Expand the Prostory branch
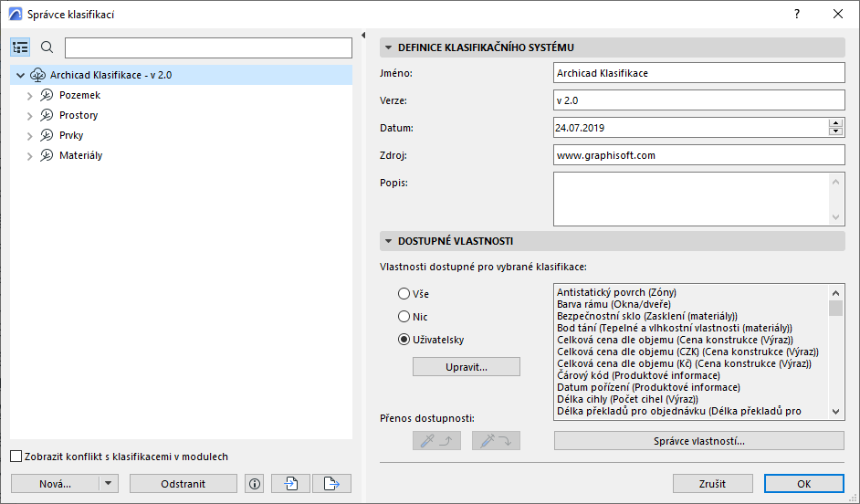860x504 pixels. 29,116
